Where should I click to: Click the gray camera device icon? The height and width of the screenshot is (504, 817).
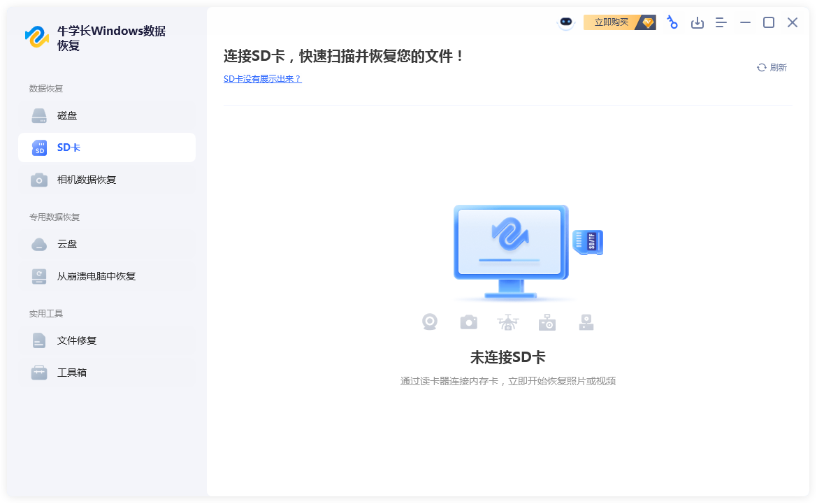point(468,322)
